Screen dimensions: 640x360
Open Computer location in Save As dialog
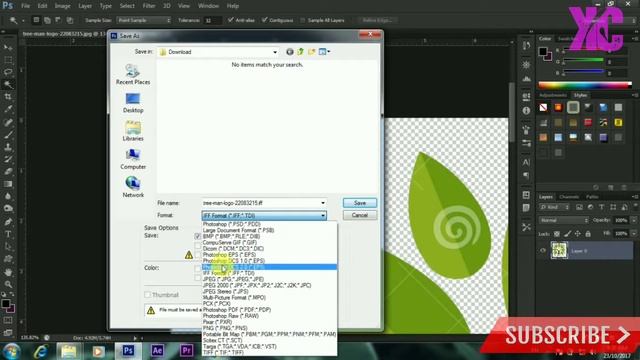[133, 159]
